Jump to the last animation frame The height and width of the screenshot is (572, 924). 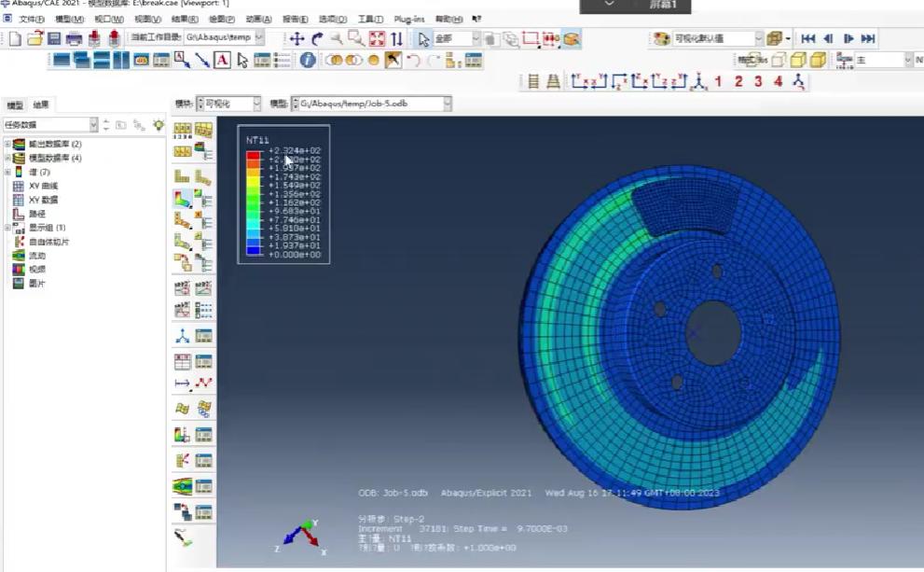click(x=868, y=39)
